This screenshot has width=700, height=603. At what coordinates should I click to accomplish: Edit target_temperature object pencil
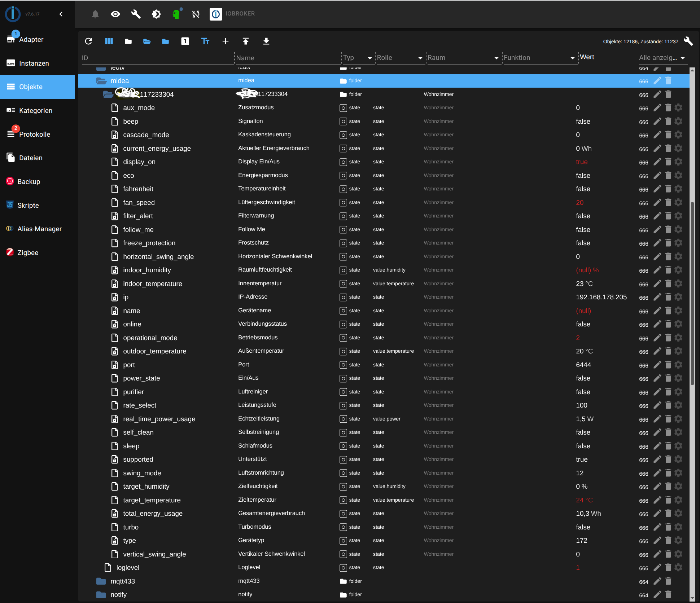click(657, 500)
